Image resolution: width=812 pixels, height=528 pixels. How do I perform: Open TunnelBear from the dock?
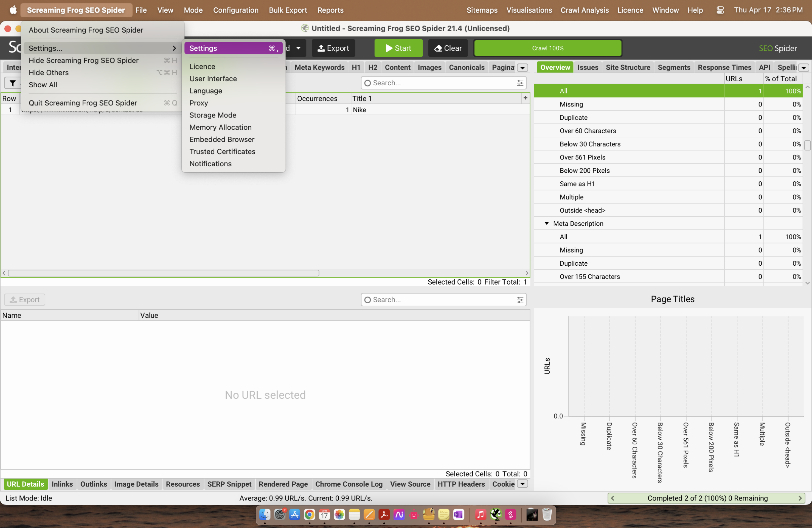[429, 514]
